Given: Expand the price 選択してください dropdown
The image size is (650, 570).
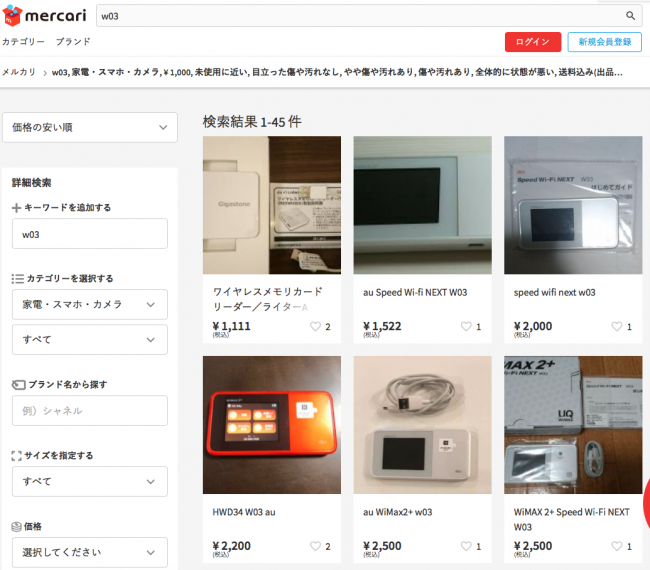Looking at the screenshot, I should (90, 552).
